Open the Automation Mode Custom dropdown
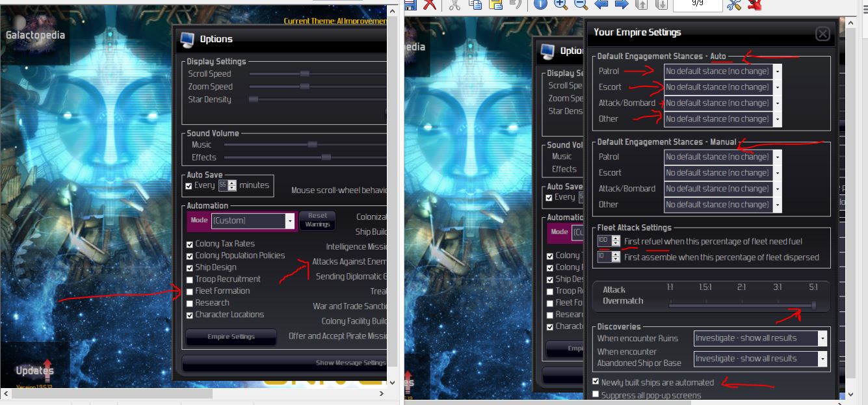Viewport: 868px width, 405px height. click(x=253, y=220)
